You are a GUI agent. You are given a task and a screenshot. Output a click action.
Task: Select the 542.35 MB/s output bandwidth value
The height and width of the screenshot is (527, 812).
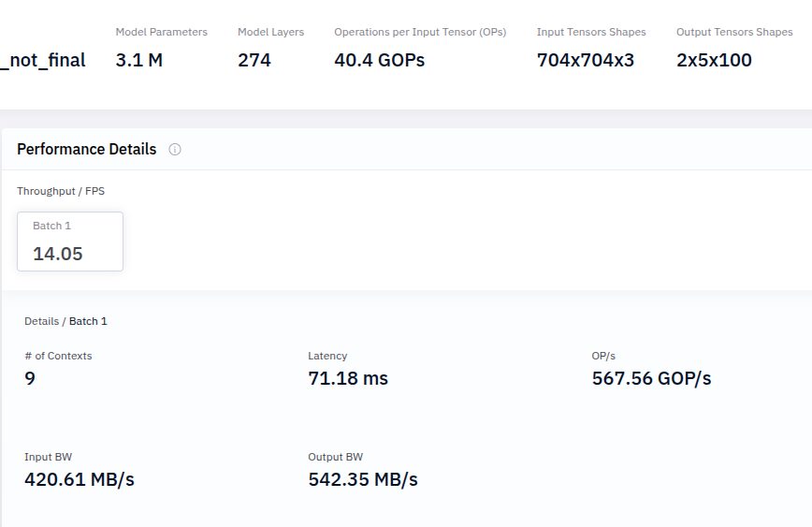[363, 479]
